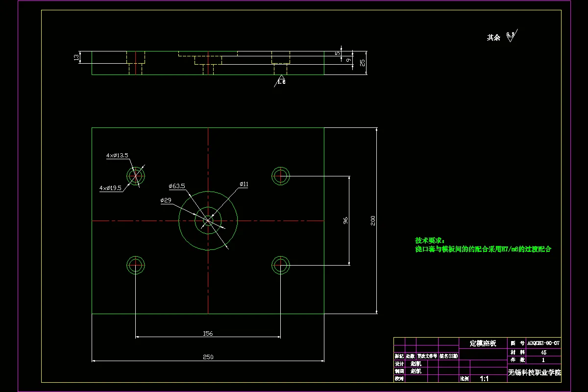Image resolution: width=588 pixels, height=392 pixels.
Task: Pick the 200 overall height dimension
Action: (372, 220)
